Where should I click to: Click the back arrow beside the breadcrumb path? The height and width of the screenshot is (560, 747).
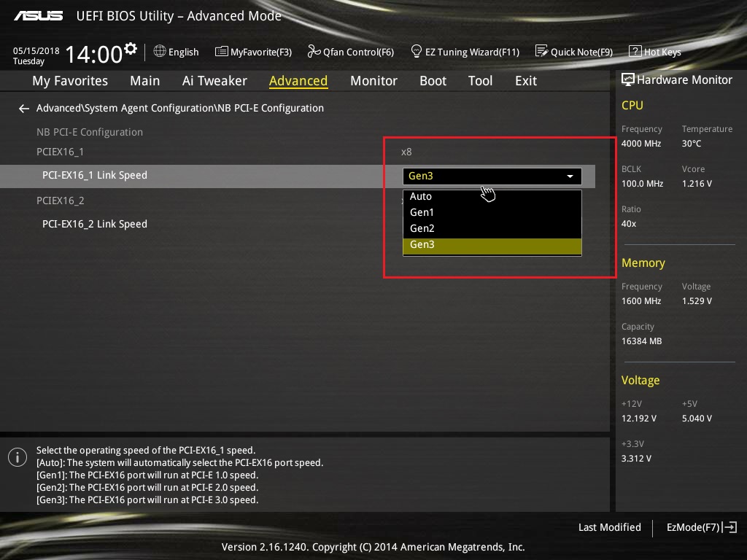tap(24, 109)
